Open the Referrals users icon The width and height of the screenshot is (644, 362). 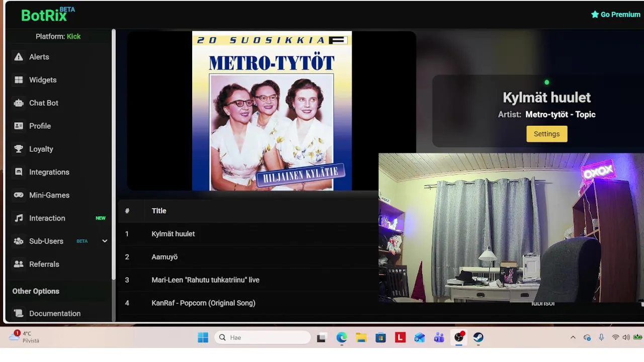pos(19,264)
